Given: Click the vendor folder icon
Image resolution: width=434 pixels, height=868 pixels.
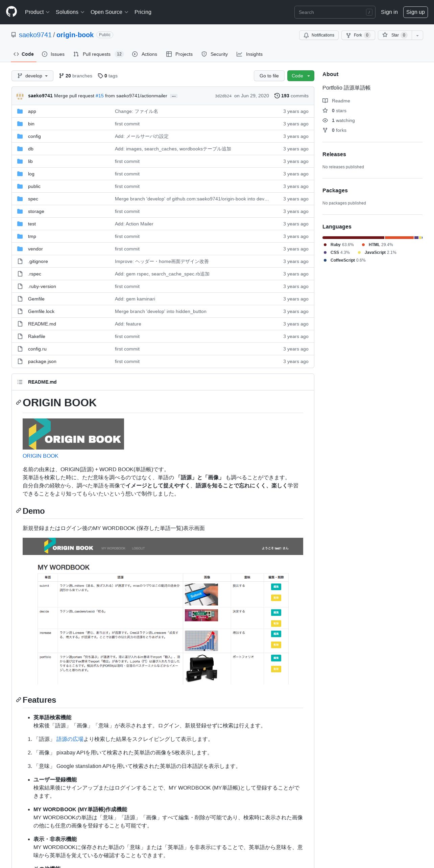Looking at the screenshot, I should (20, 249).
